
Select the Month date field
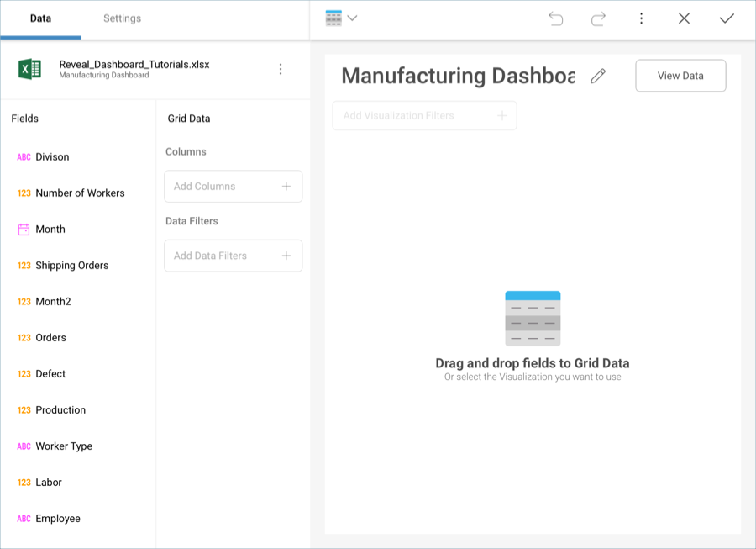click(50, 230)
